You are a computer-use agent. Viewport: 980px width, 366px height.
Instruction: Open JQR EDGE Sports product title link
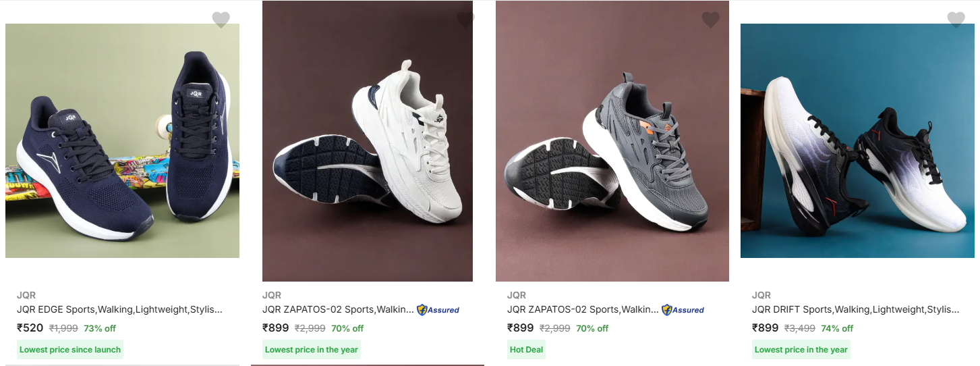tap(119, 309)
